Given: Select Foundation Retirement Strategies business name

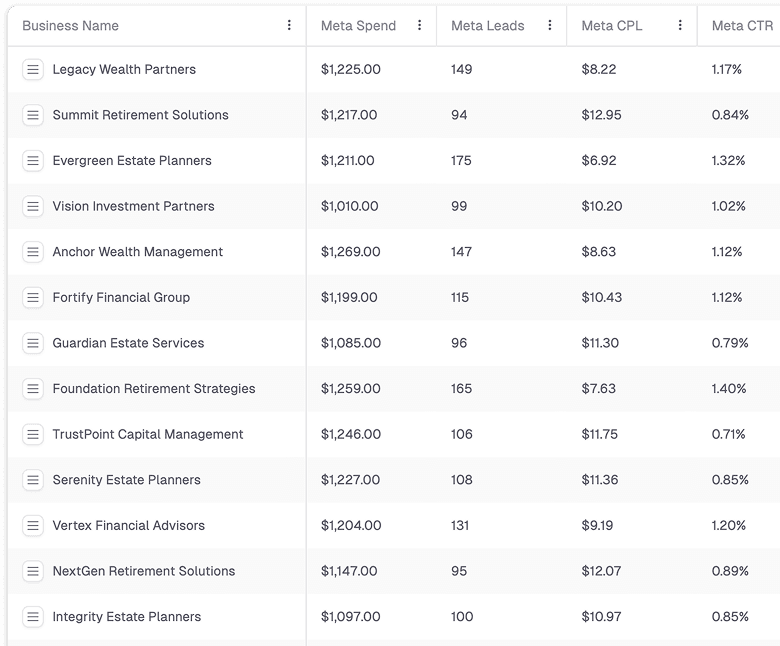Looking at the screenshot, I should click(154, 389).
